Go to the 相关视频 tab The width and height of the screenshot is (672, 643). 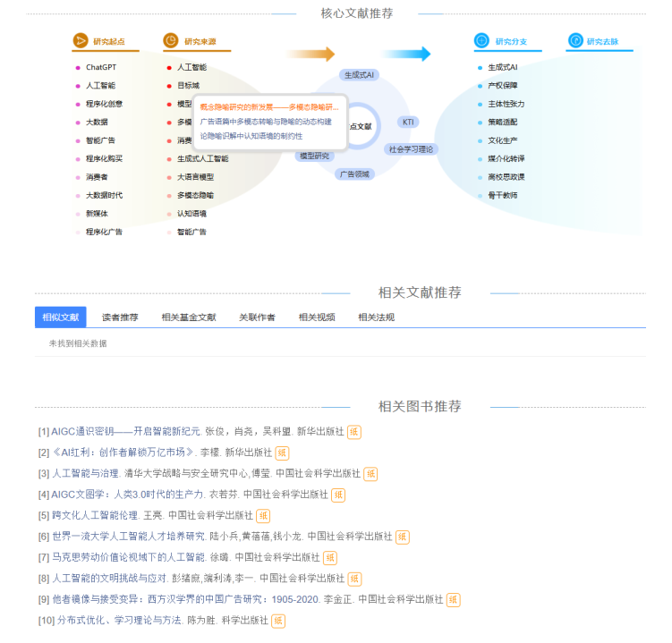[317, 317]
